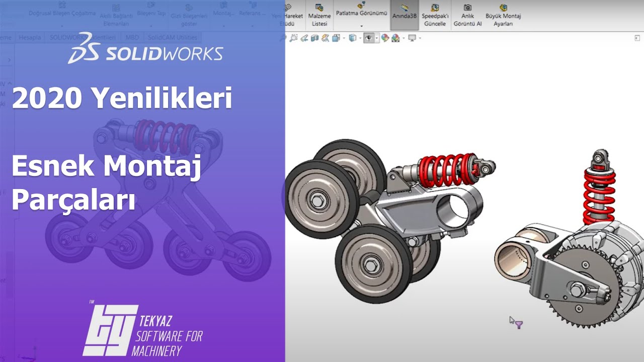Switch to SolidCAM Utilities tab

[x=173, y=37]
